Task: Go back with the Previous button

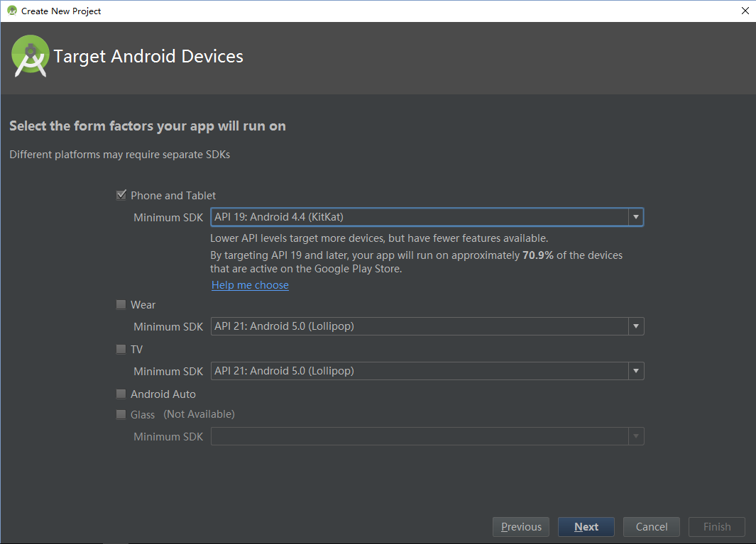Action: (521, 527)
